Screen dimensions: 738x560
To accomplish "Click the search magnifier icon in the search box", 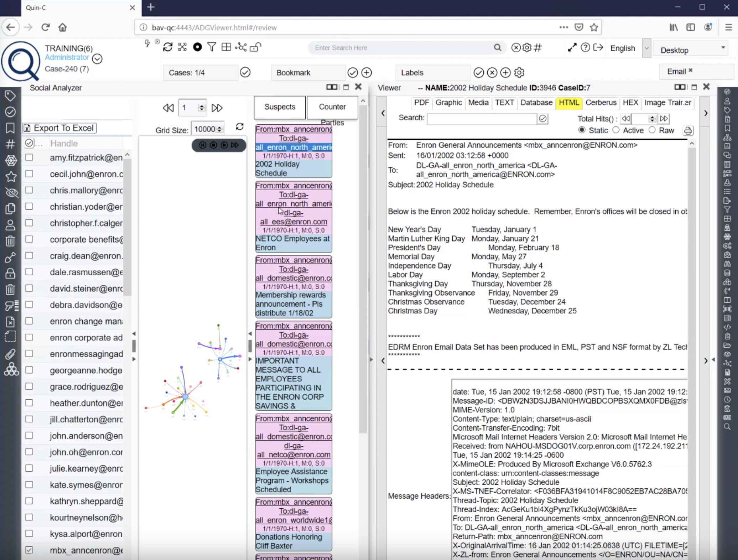I will click(498, 48).
